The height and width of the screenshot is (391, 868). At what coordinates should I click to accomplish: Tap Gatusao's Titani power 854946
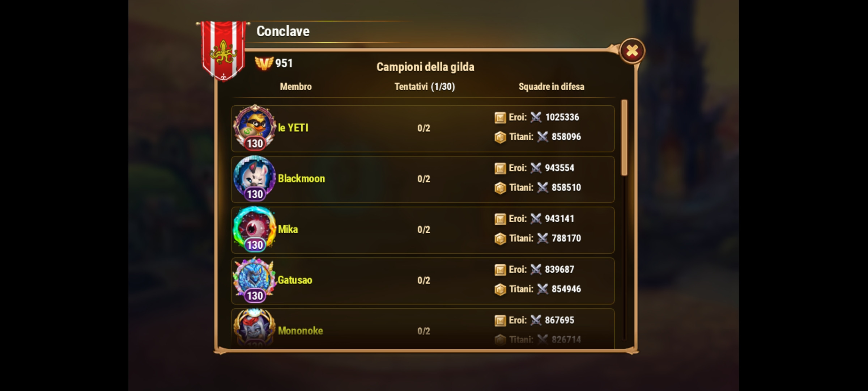(566, 289)
